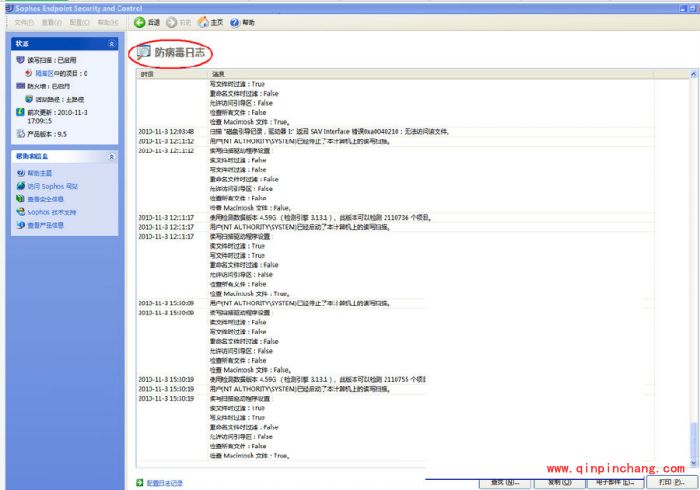This screenshot has width=700, height=490.
Task: Click the text '产品版本: 9.5'
Action: (x=47, y=134)
